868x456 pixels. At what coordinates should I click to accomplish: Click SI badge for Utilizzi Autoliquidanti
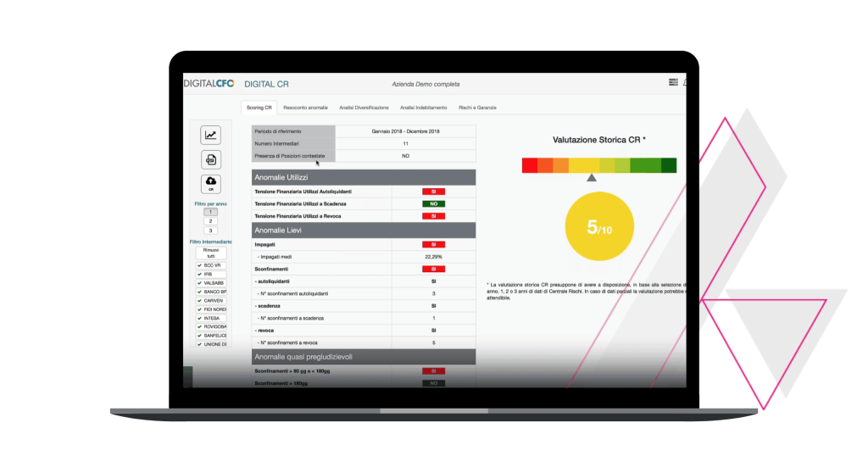pos(433,192)
